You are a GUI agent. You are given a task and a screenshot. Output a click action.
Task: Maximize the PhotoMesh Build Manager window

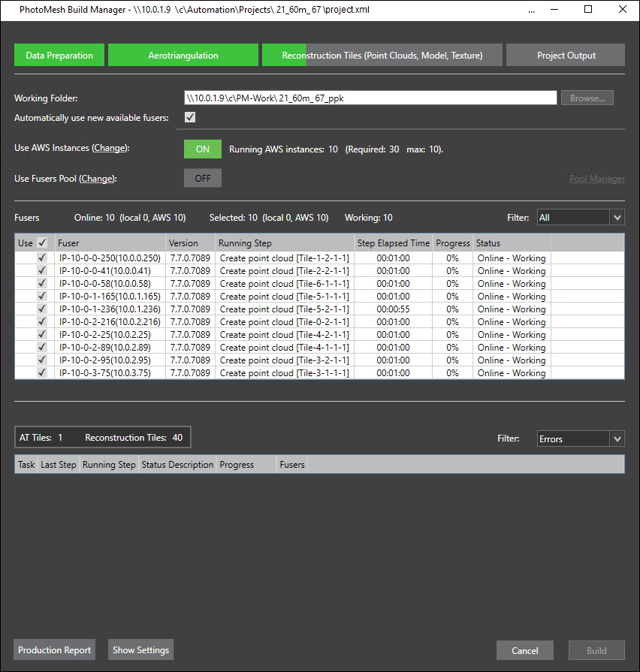point(588,10)
